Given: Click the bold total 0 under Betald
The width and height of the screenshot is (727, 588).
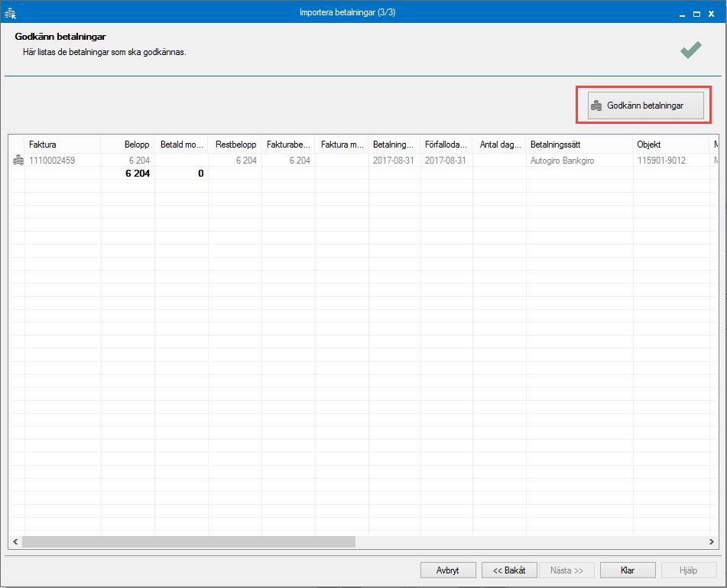Looking at the screenshot, I should 201,174.
